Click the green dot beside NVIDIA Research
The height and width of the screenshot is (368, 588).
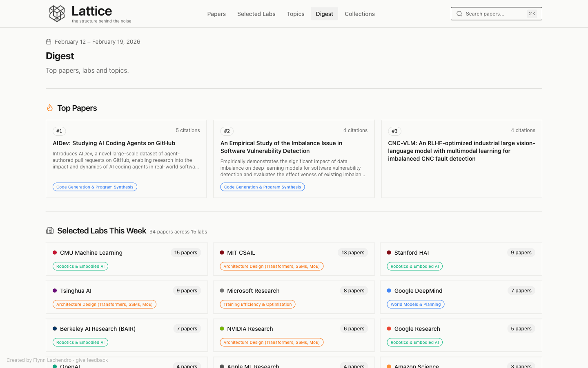[222, 328]
